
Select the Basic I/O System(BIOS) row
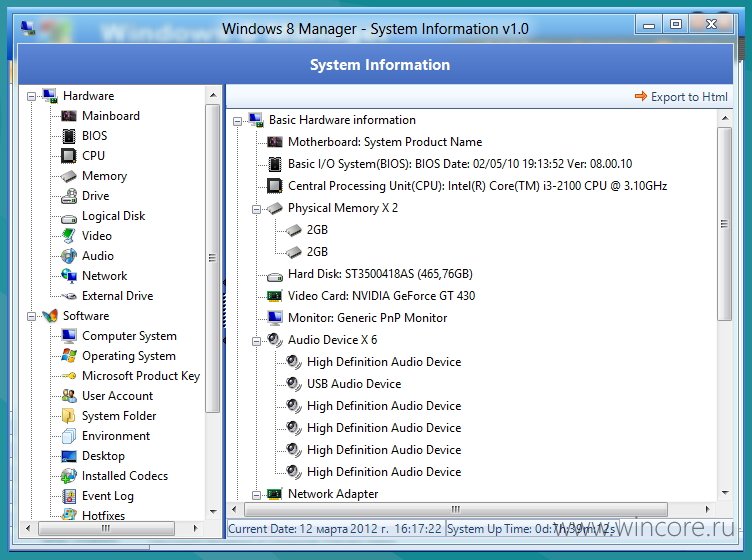[460, 164]
